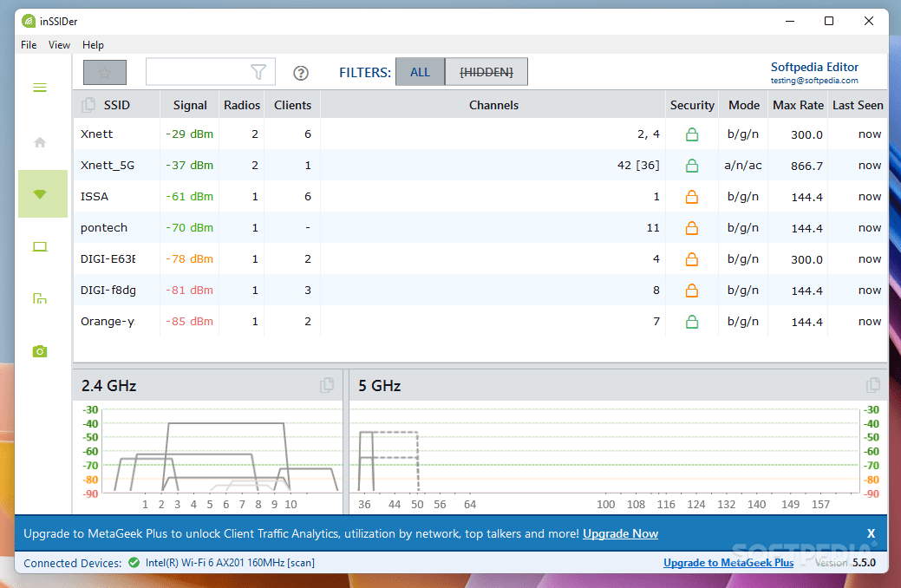Sort by SSID column header
Viewport: 901px width, 588px height.
[117, 105]
